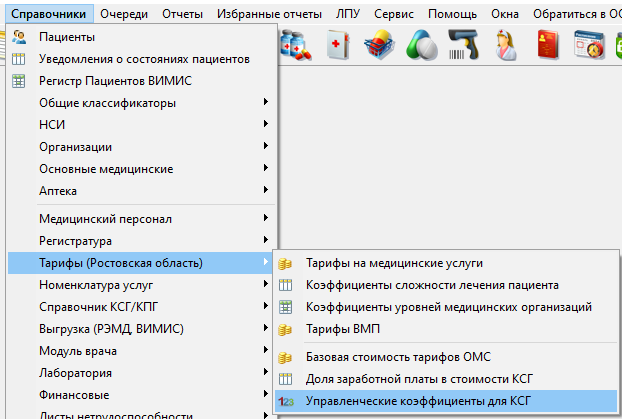
Task: Expand the Общие классификаторы submenu
Action: tap(107, 103)
